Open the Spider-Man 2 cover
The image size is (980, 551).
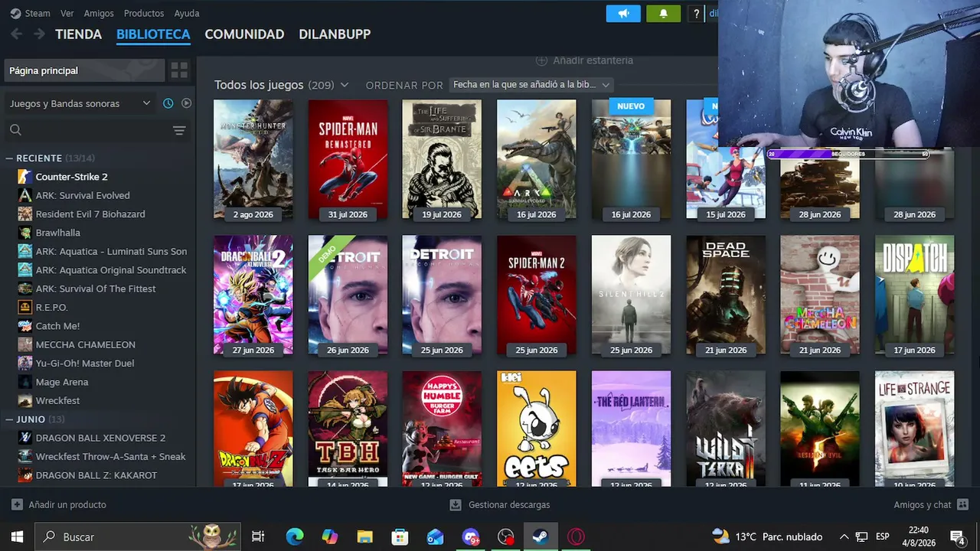click(537, 295)
